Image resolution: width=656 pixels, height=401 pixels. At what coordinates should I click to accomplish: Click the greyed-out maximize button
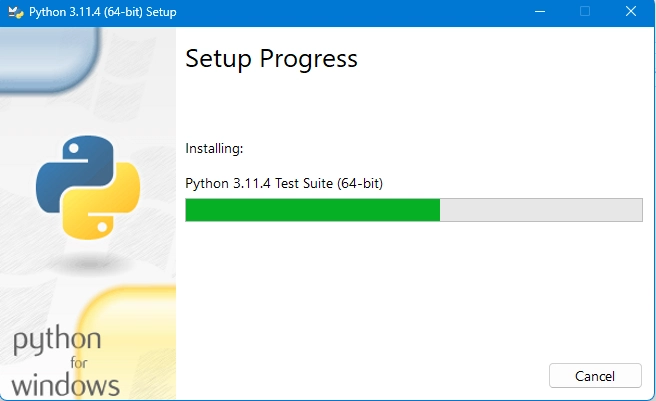pos(585,11)
